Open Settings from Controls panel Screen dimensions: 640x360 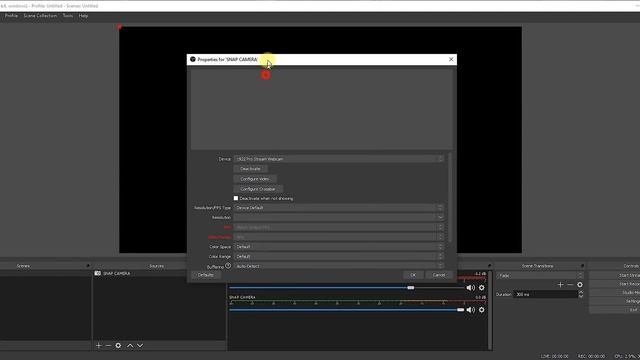(x=615, y=301)
